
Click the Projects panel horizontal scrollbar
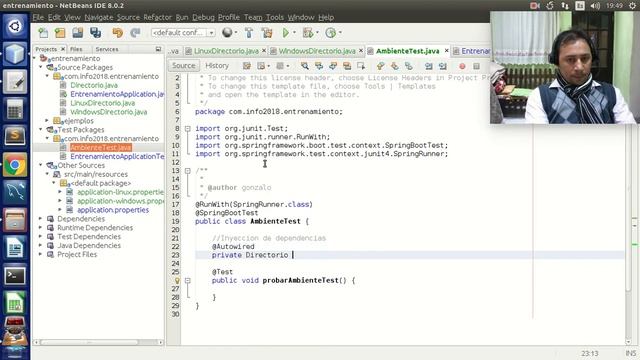[98, 342]
